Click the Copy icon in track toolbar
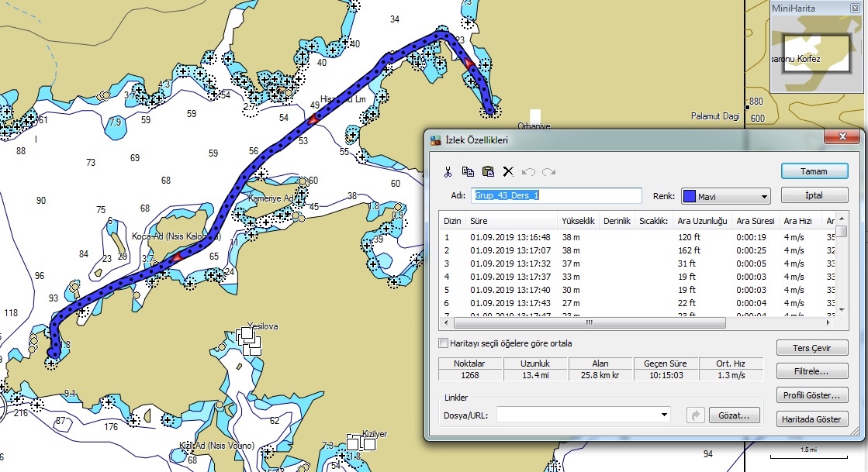The image size is (868, 472). [468, 171]
